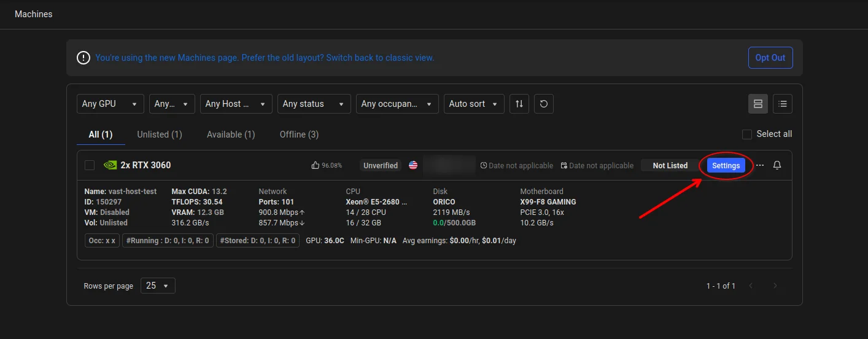Click the calendar icon before second date
868x339 pixels.
click(x=564, y=166)
